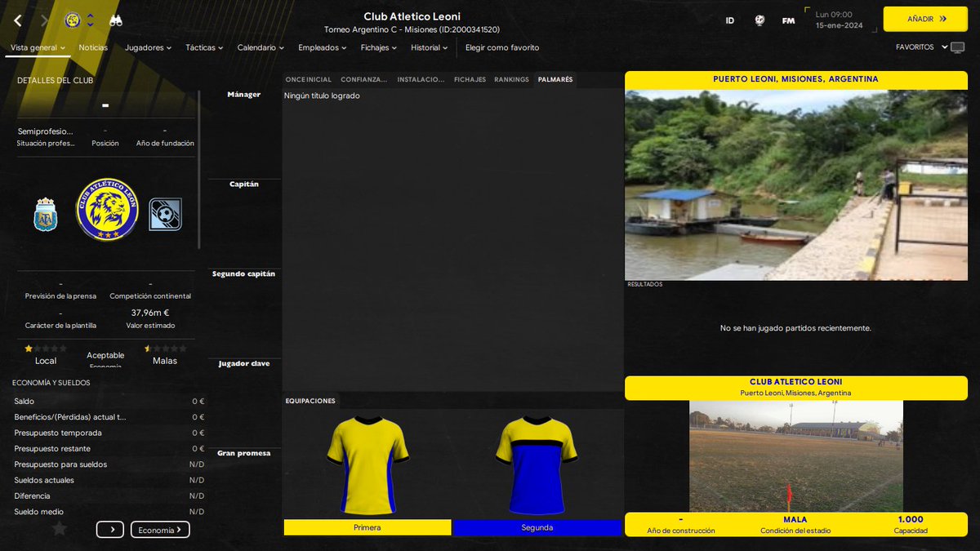This screenshot has width=980, height=551.
Task: Click the Sueldos actuales row
Action: (x=109, y=480)
